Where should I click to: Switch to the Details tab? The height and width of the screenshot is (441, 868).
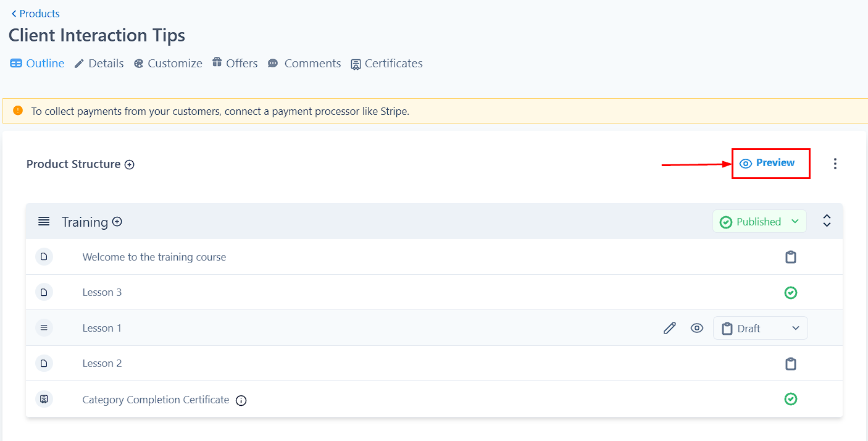click(99, 64)
